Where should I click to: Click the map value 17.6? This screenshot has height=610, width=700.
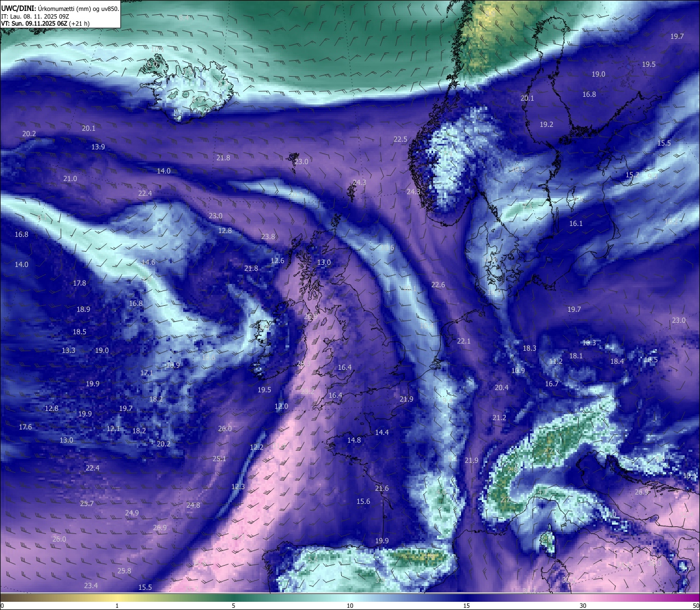click(25, 427)
